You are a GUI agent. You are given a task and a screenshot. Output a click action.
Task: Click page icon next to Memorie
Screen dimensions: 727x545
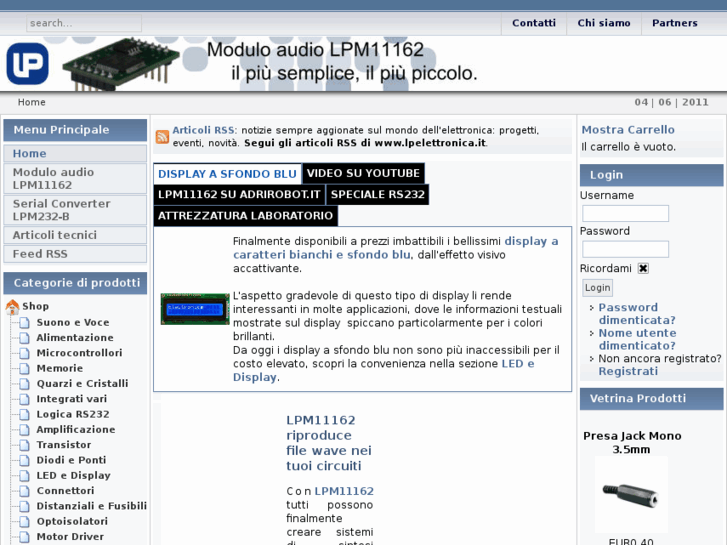click(25, 368)
